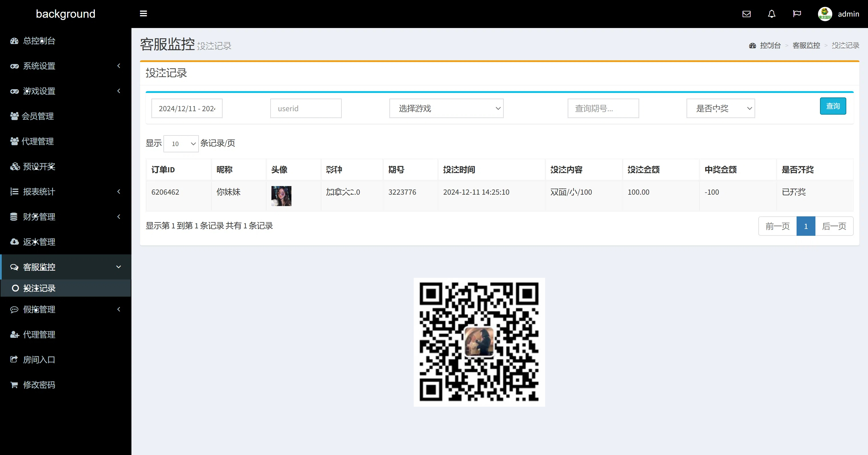Click the circle icon beside 投注记录
This screenshot has height=455, width=868.
(15, 288)
